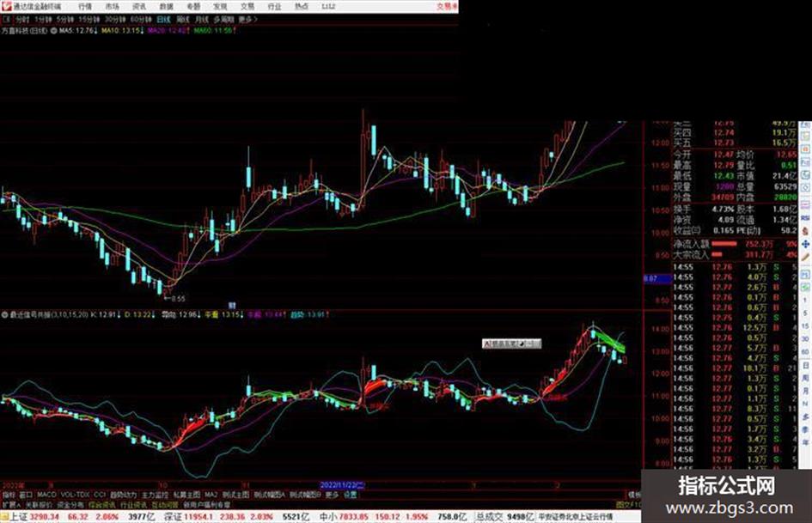This screenshot has width=812, height=523.
Task: Select the 窗口 bottom tab
Action: click(x=26, y=495)
